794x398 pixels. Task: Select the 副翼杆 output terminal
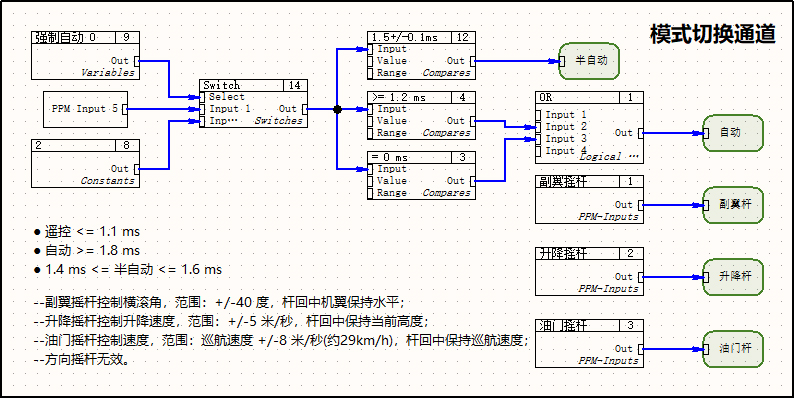click(733, 205)
